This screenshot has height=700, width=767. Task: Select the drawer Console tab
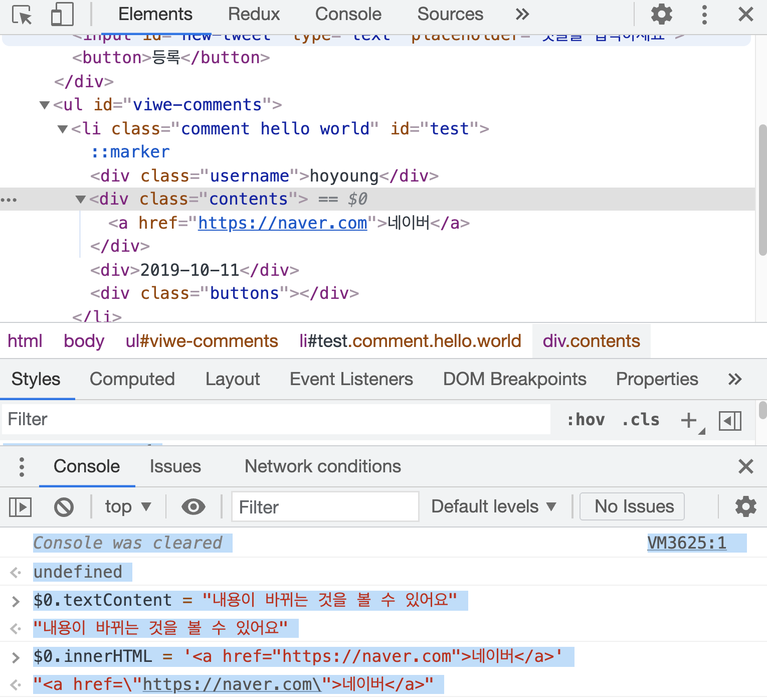coord(87,467)
